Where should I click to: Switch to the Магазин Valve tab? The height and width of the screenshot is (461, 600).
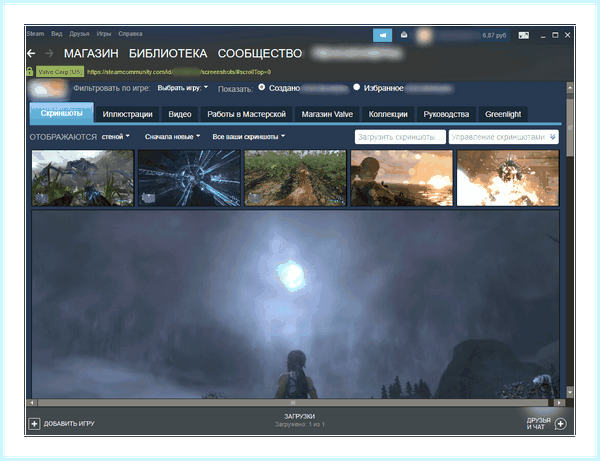(x=327, y=114)
